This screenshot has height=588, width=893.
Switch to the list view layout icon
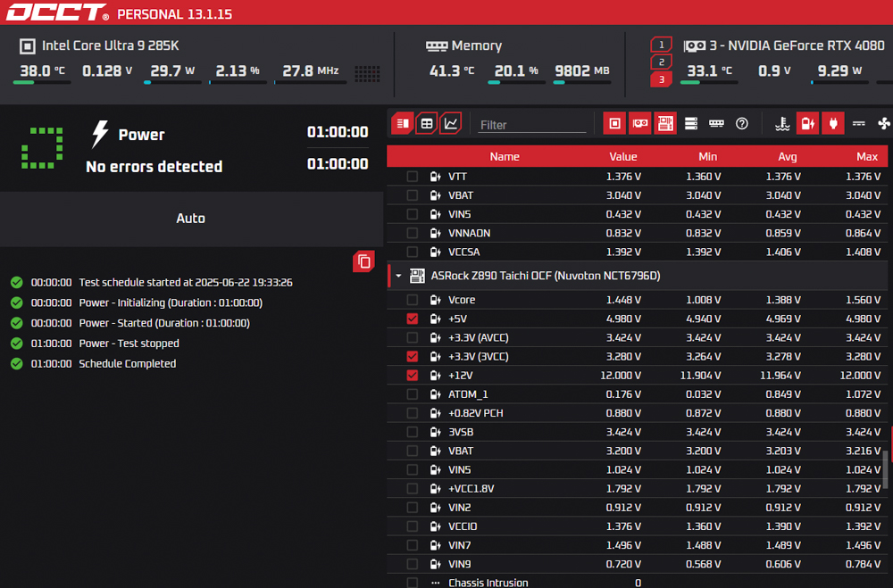[x=403, y=123]
